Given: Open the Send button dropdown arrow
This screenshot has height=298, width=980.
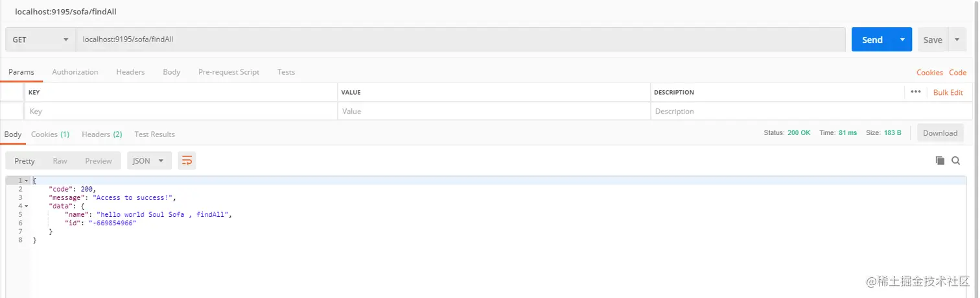Looking at the screenshot, I should tap(902, 40).
